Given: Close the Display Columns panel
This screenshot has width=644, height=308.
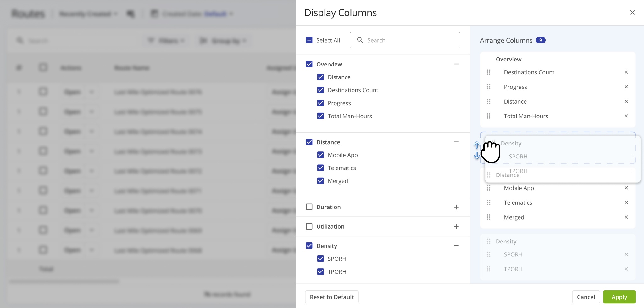Looking at the screenshot, I should (x=632, y=12).
